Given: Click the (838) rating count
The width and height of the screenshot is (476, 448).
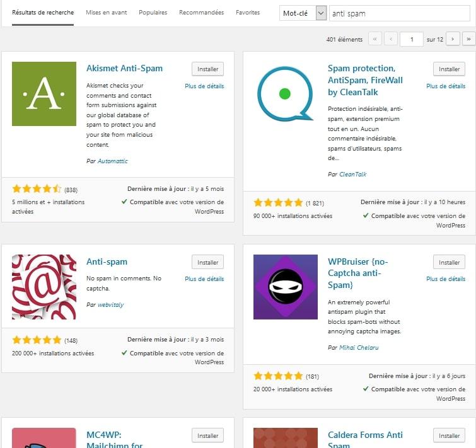Looking at the screenshot, I should [x=71, y=190].
